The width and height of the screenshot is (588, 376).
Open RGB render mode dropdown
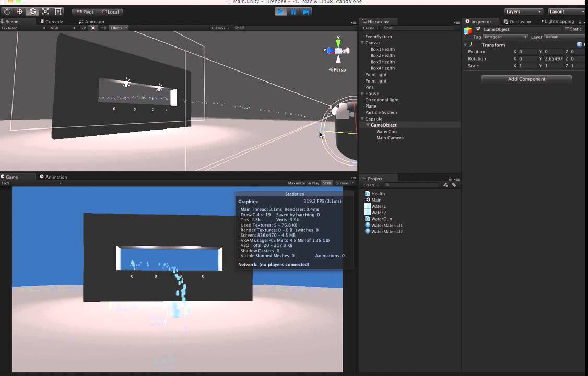63,28
